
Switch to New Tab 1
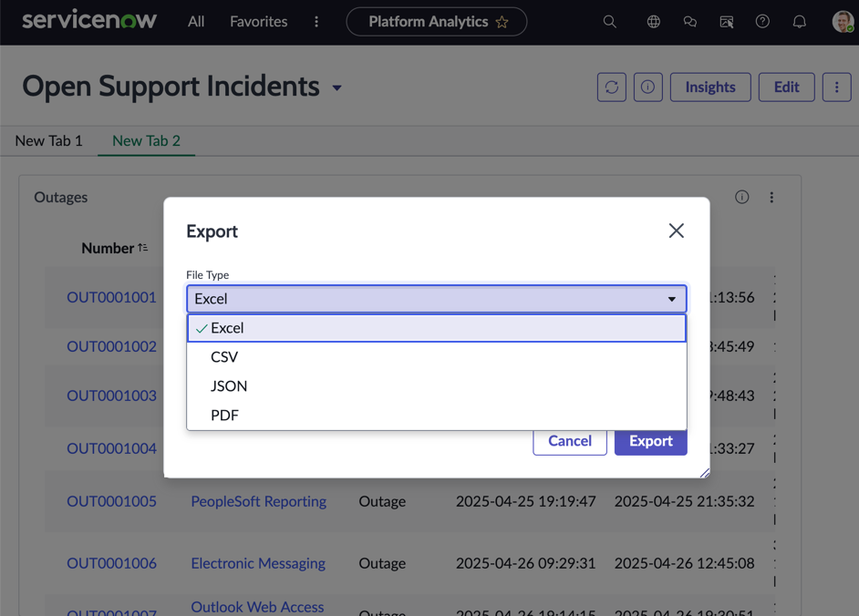click(48, 140)
